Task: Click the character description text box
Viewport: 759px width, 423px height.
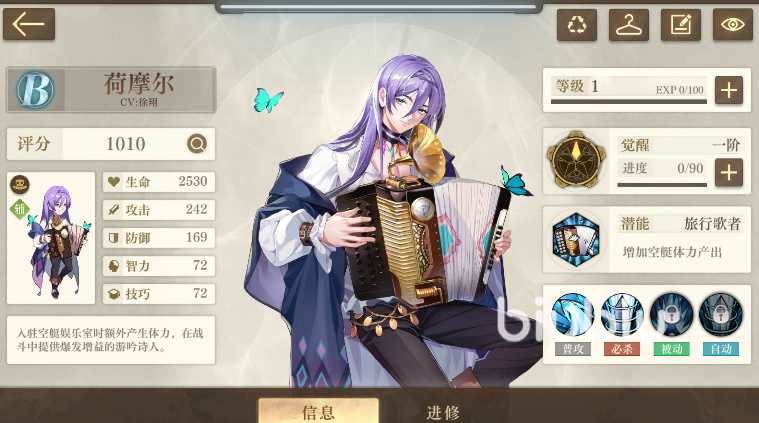Action: pyautogui.click(x=111, y=340)
